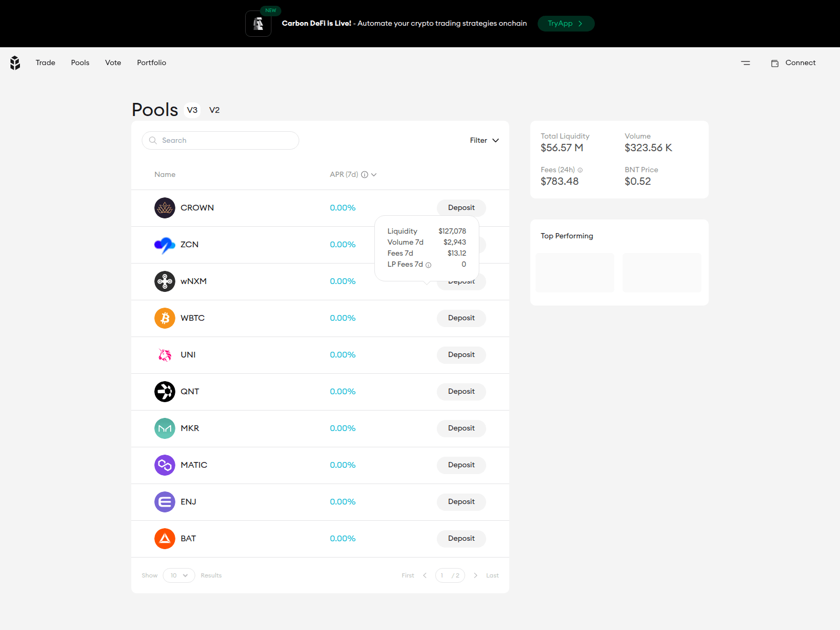
Task: Switch to the V2 pools tab
Action: (215, 110)
